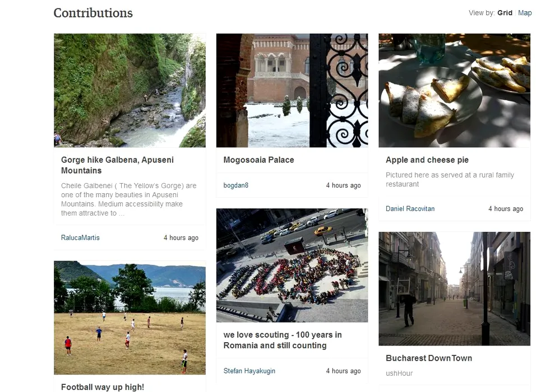Click the apple and cheese pie photo
Viewport: 536px width, 392px height.
[454, 90]
